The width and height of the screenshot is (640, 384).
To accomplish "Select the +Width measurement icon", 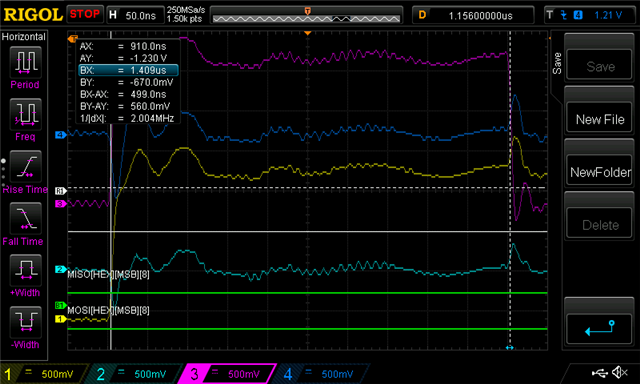I will pos(25,270).
